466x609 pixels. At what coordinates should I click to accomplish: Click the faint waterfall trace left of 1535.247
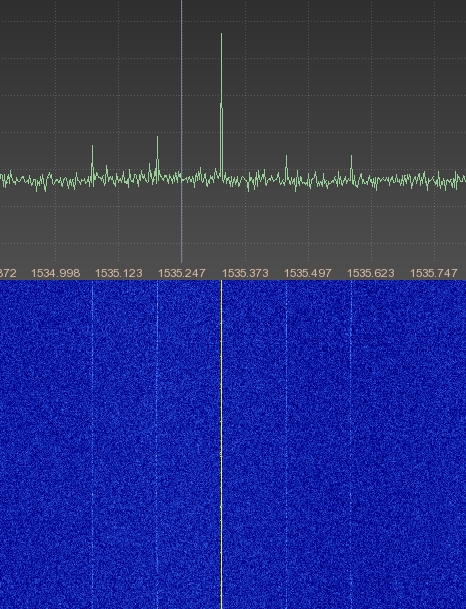coord(157,444)
